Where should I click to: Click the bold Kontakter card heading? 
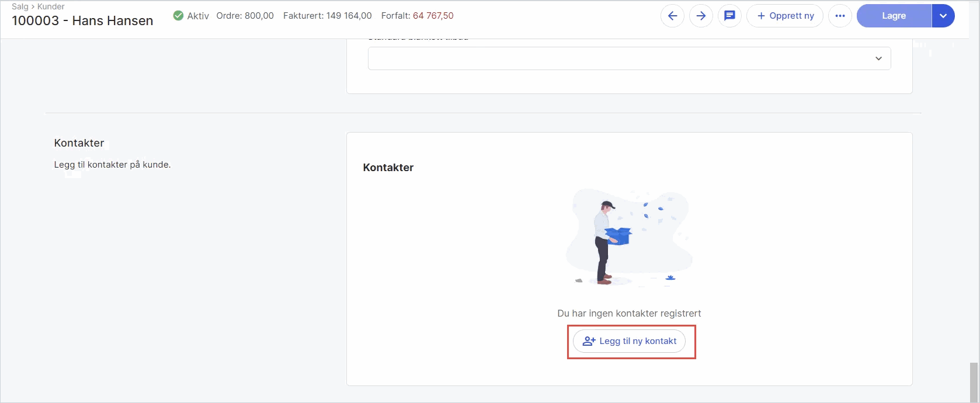point(388,168)
